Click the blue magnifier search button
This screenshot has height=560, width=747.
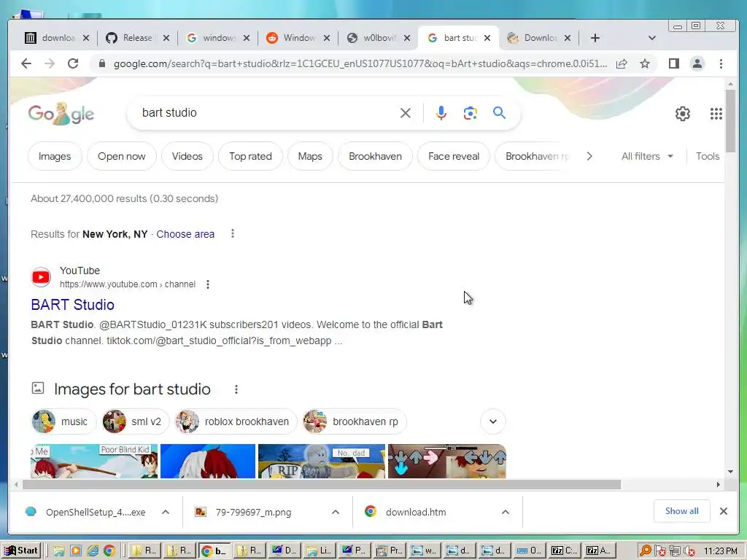pyautogui.click(x=499, y=113)
